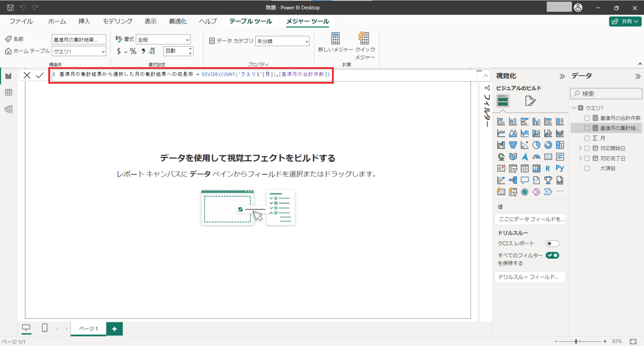Save the file using title bar icon

[x=10, y=8]
